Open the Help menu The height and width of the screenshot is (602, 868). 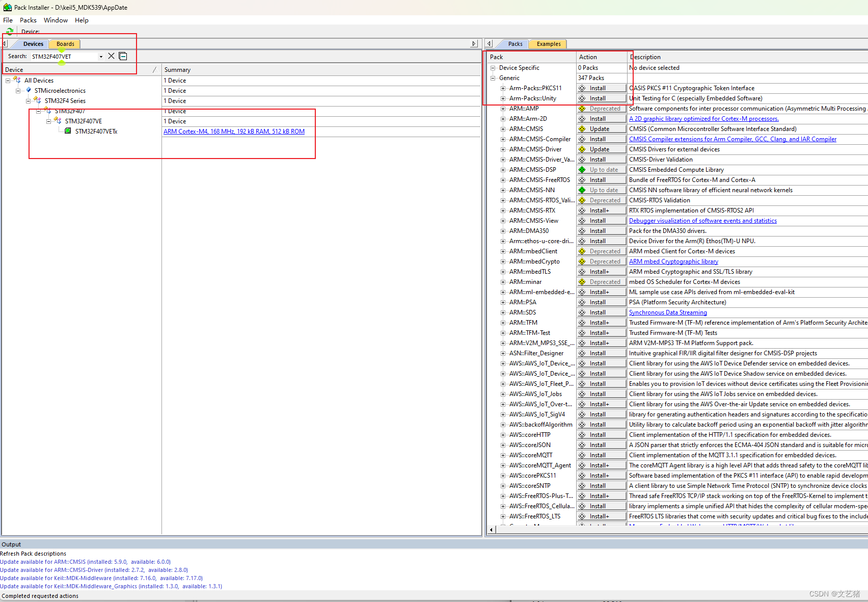(x=82, y=20)
